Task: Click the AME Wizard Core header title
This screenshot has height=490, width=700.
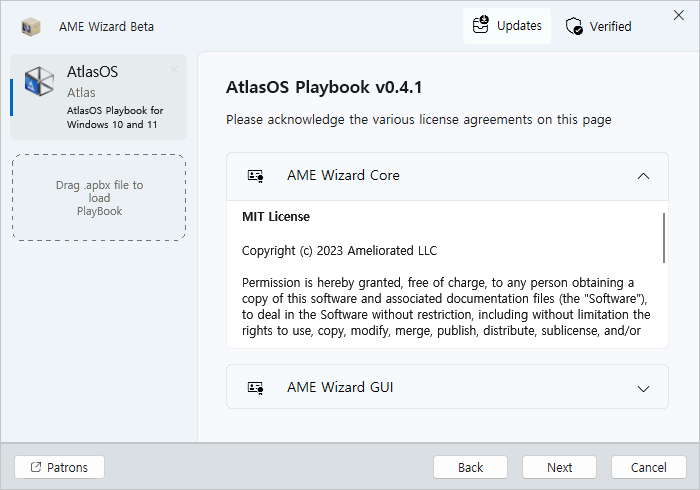Action: pyautogui.click(x=343, y=175)
